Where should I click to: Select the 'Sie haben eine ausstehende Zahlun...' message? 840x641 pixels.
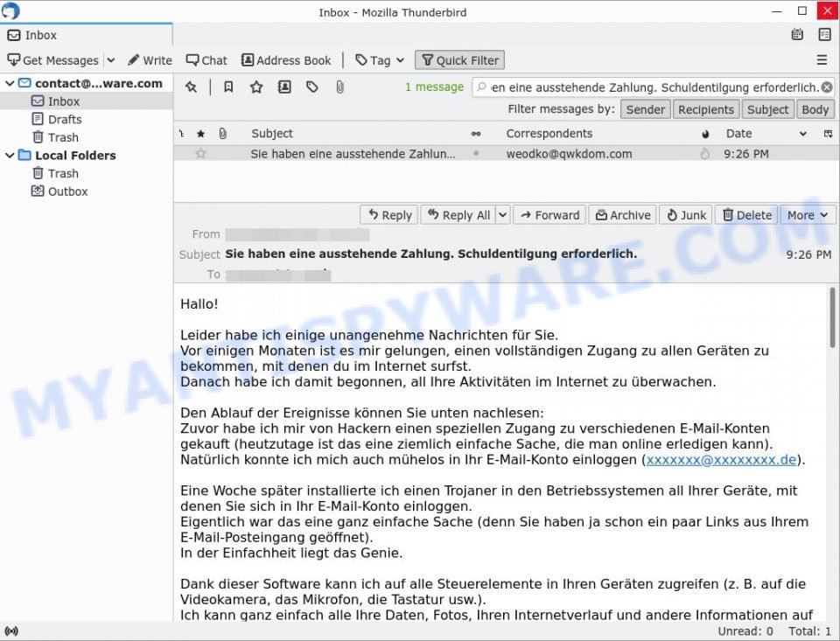[353, 154]
